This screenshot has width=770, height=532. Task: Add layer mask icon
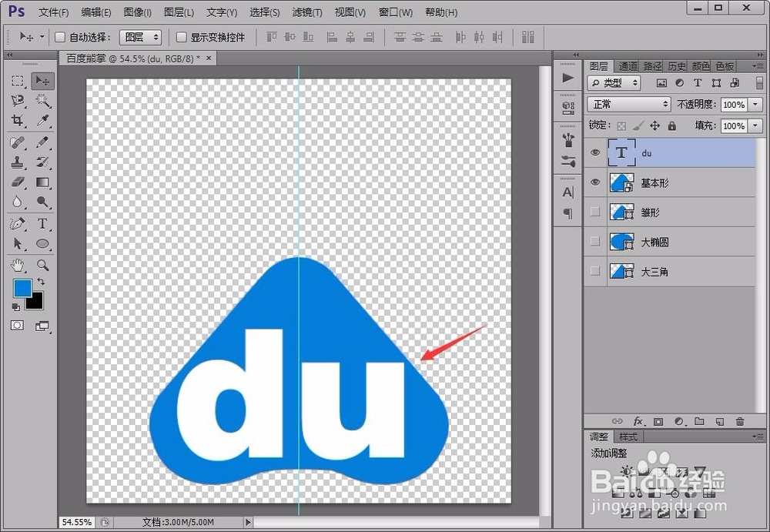658,421
